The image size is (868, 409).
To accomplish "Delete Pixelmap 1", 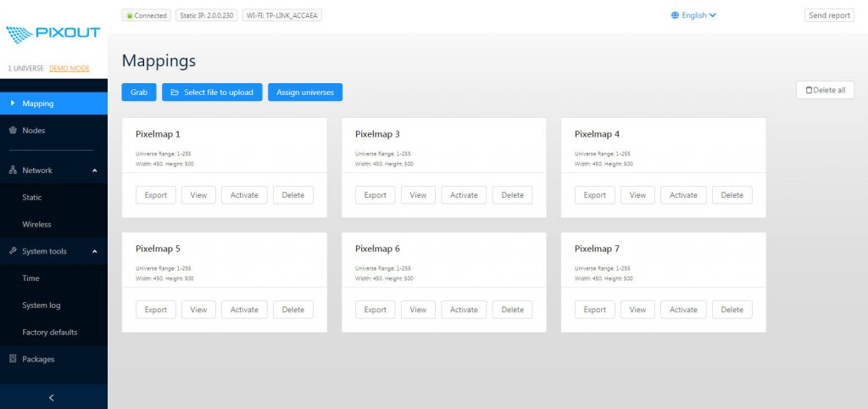I will pyautogui.click(x=292, y=195).
